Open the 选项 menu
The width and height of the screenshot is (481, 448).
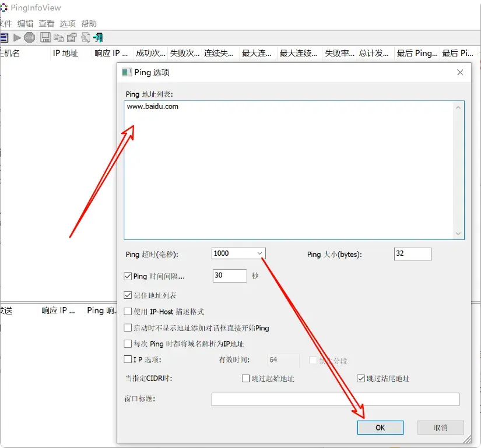coord(68,24)
